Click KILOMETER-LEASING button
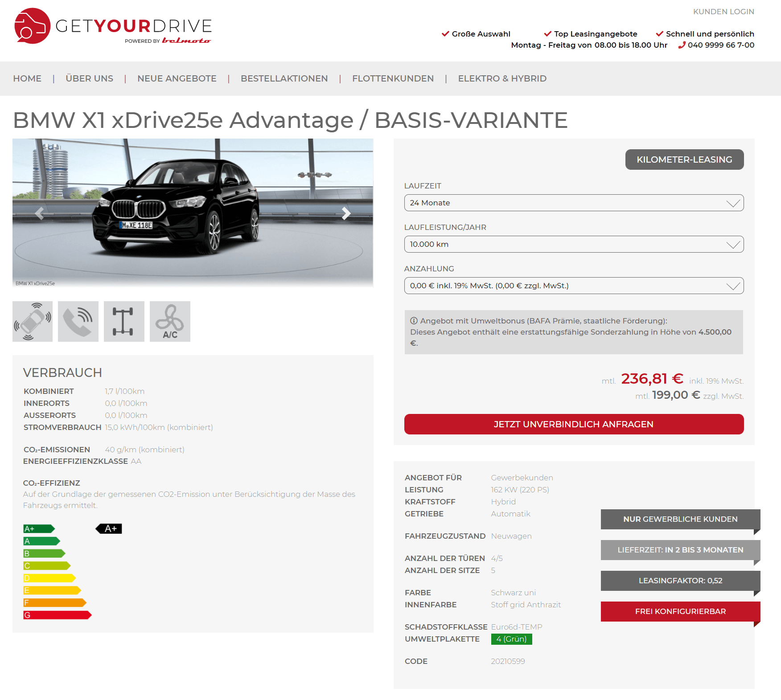This screenshot has width=781, height=700. tap(684, 160)
